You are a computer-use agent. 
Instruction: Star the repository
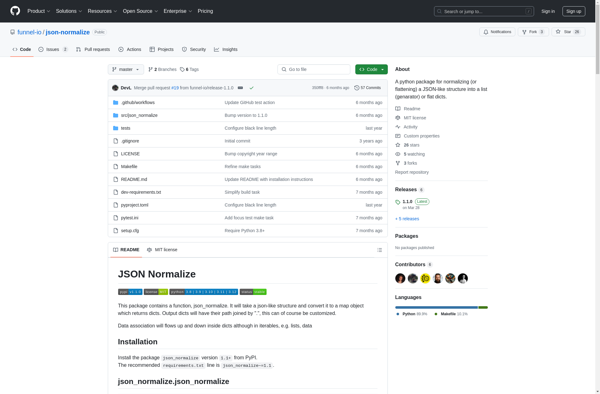click(x=568, y=32)
